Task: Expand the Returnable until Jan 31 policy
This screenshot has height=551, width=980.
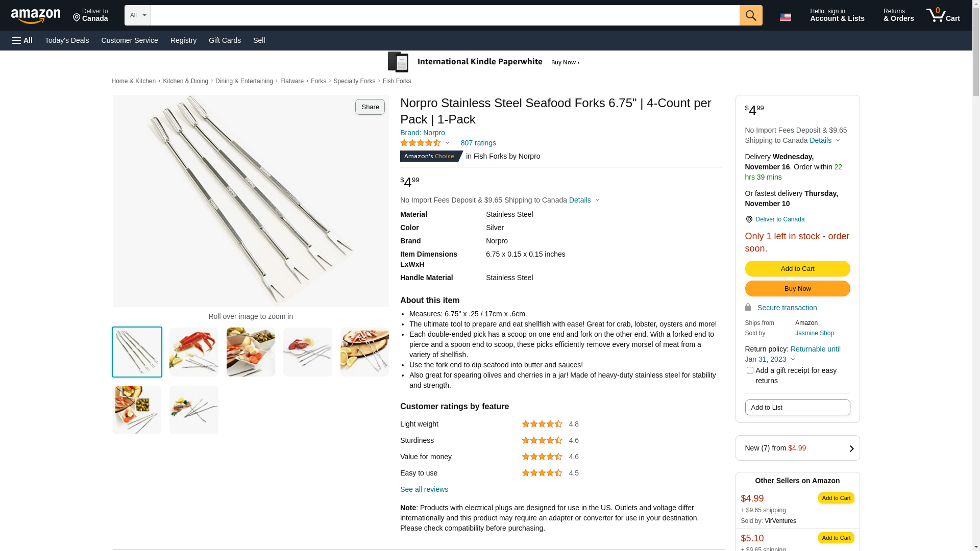Action: click(x=792, y=359)
